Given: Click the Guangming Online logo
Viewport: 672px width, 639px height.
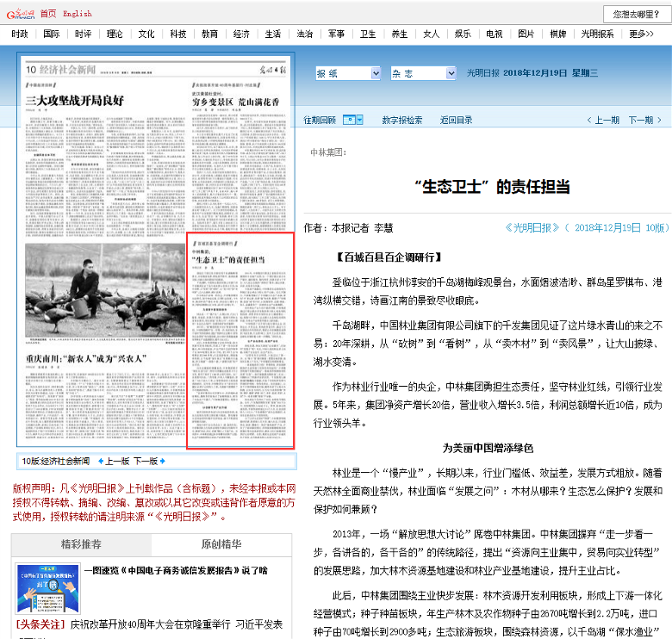Looking at the screenshot, I should pos(20,14).
